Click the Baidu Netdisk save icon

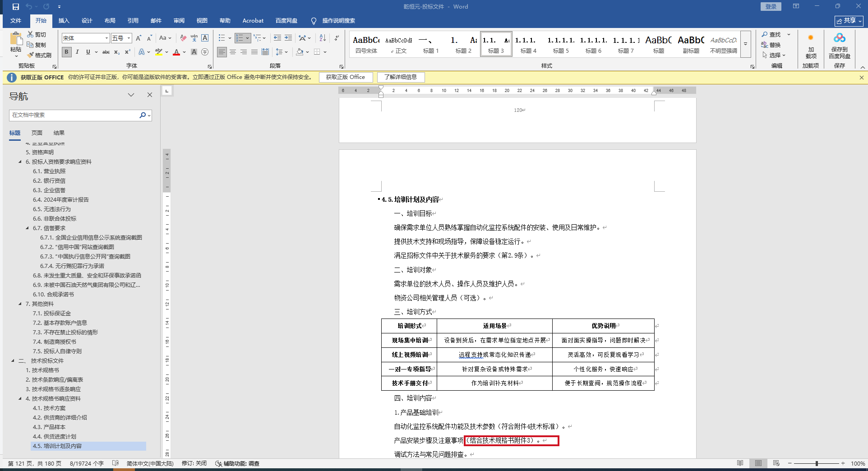click(840, 38)
